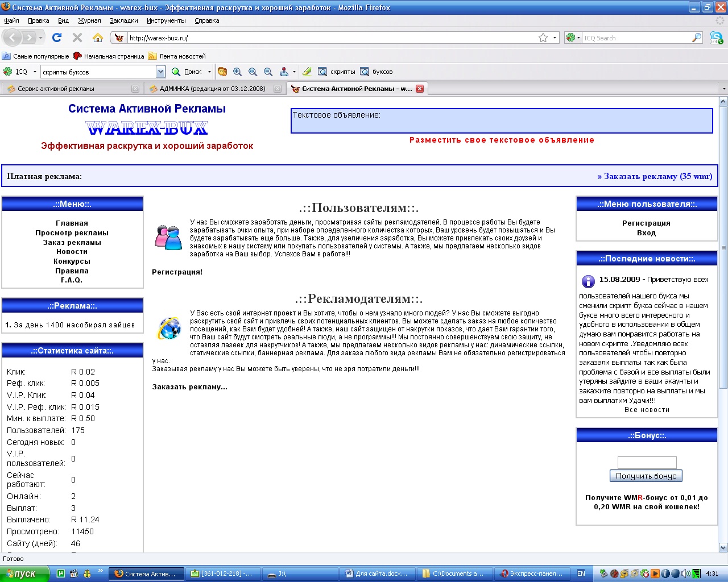This screenshot has width=728, height=582.
Task: Click the 'Конкурсы' menu link
Action: [x=72, y=261]
